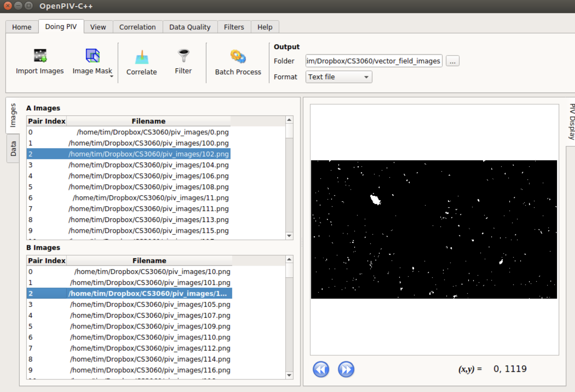Open the Help tab
Viewport: 575px width, 392px height.
[x=265, y=27]
